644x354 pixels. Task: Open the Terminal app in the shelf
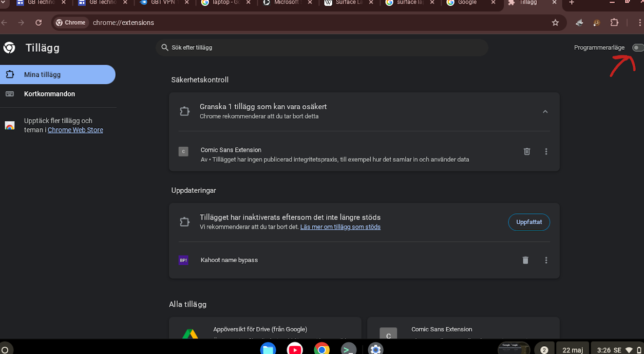pos(349,349)
